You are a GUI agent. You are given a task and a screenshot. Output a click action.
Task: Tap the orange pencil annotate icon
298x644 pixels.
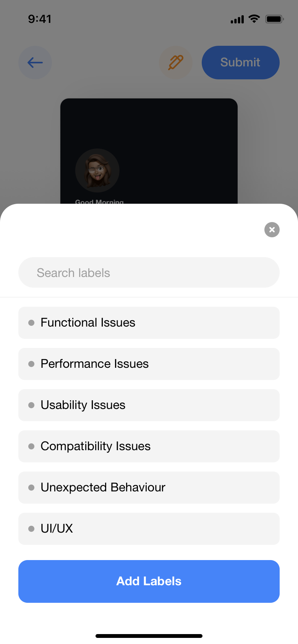tap(176, 63)
